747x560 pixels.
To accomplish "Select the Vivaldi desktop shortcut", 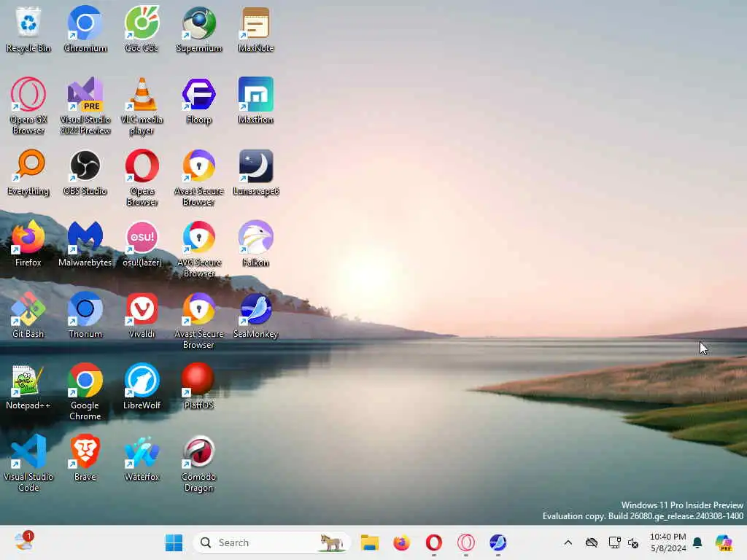I will 142,315.
